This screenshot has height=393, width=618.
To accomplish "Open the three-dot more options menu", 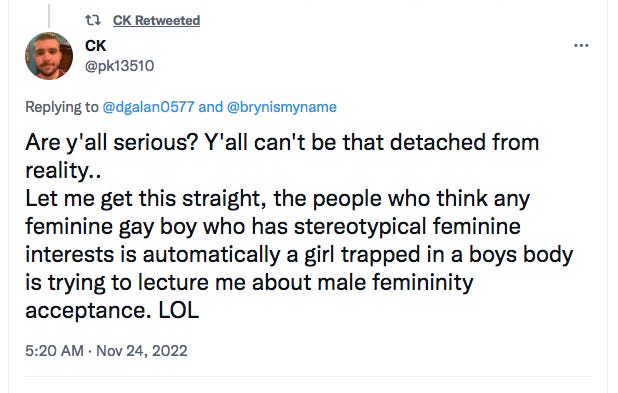I will point(581,46).
